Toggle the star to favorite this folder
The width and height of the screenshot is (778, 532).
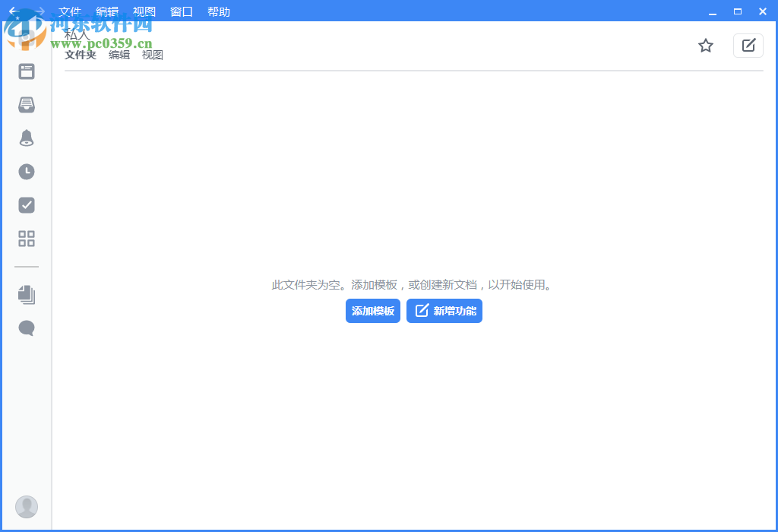[x=706, y=46]
